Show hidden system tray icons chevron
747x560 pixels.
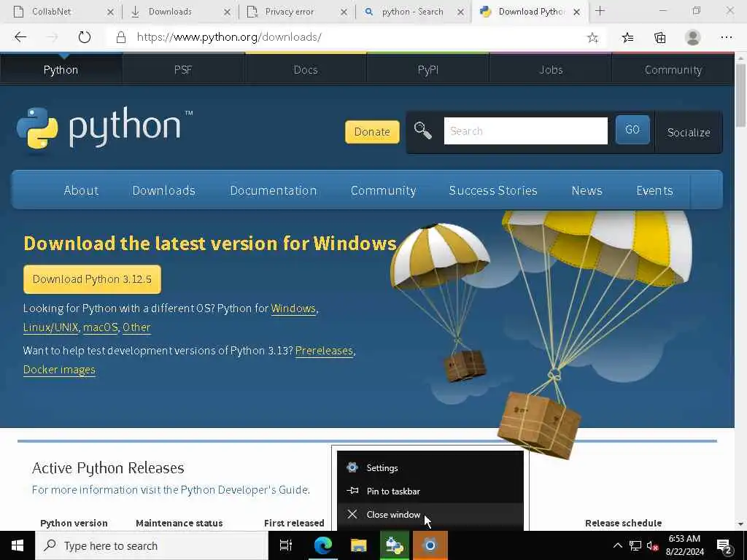617,545
